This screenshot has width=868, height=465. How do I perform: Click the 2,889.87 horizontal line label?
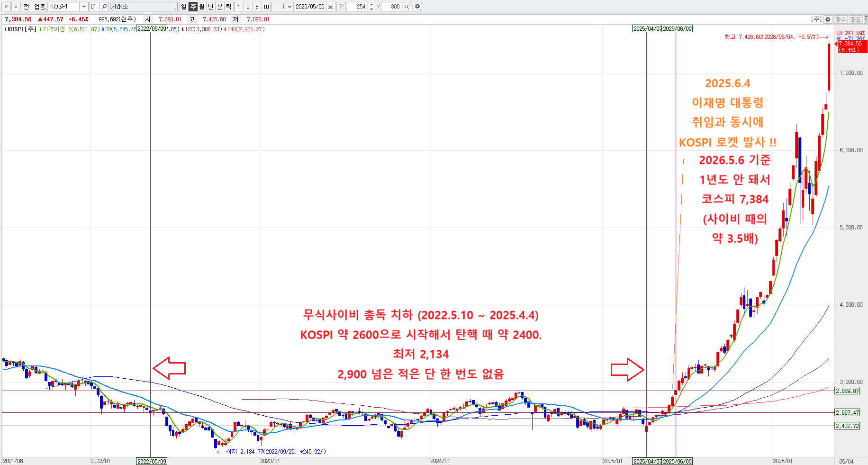(x=847, y=391)
